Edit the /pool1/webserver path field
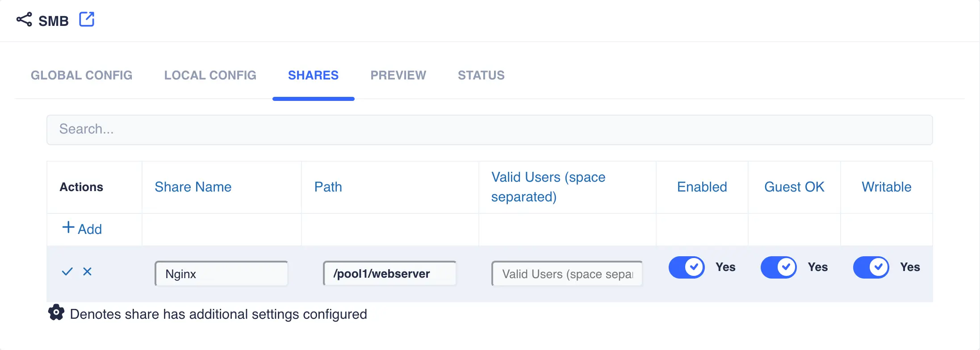Viewport: 980px width, 350px height. tap(389, 274)
